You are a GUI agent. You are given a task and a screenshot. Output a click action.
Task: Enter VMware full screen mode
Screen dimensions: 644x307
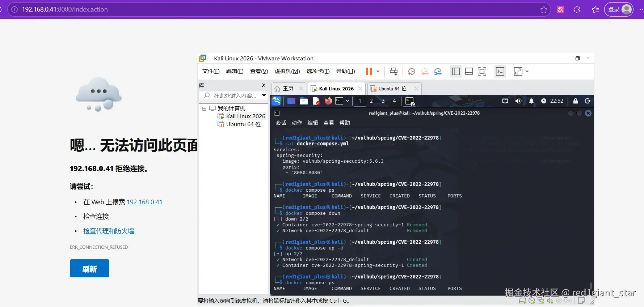482,72
